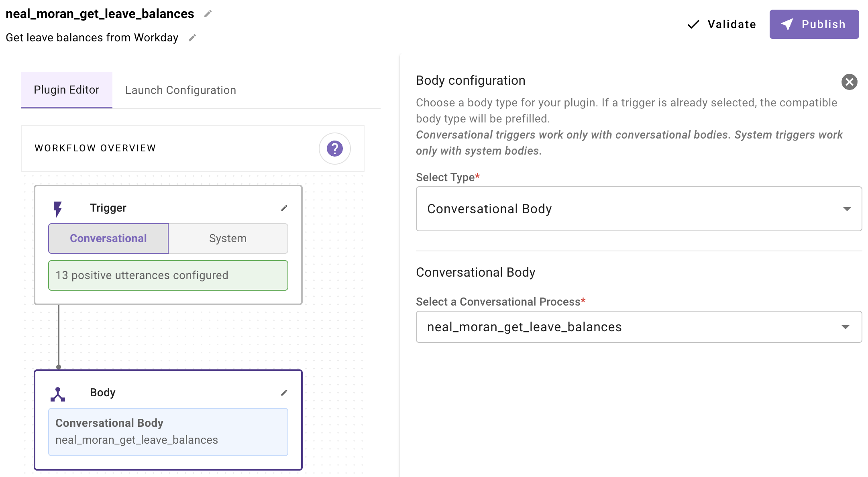This screenshot has height=477, width=868.
Task: Select the Conversational Body summary box
Action: [168, 432]
